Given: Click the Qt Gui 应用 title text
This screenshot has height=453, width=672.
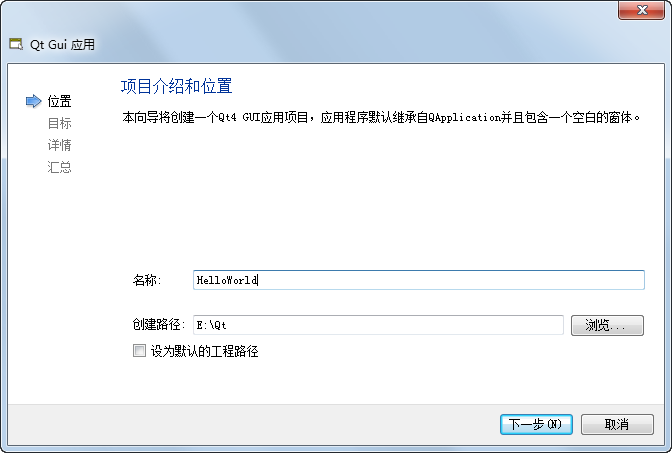Looking at the screenshot, I should tap(63, 45).
